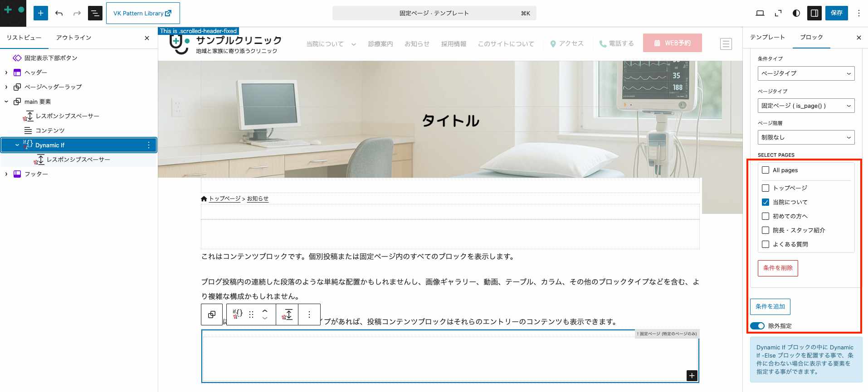Check the All pages checkbox
868x392 pixels.
766,170
